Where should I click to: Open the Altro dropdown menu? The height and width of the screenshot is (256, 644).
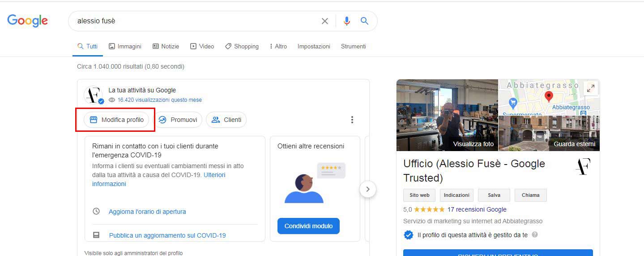(278, 46)
